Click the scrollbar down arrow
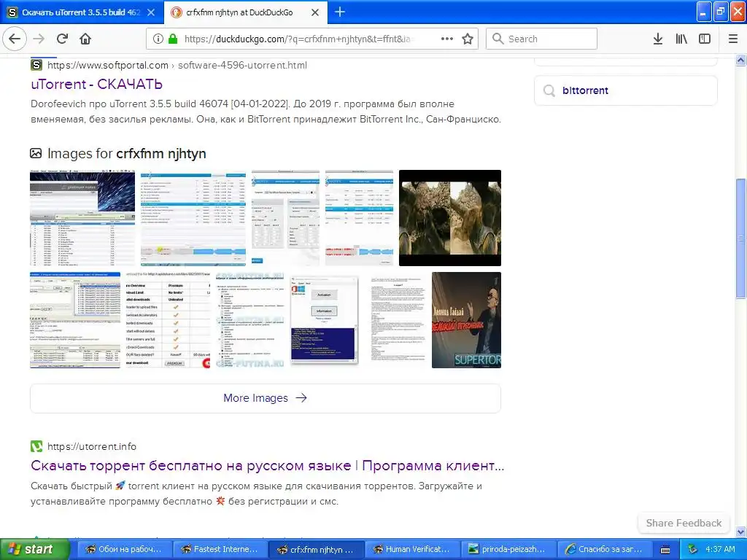747x560 pixels. pos(741,532)
